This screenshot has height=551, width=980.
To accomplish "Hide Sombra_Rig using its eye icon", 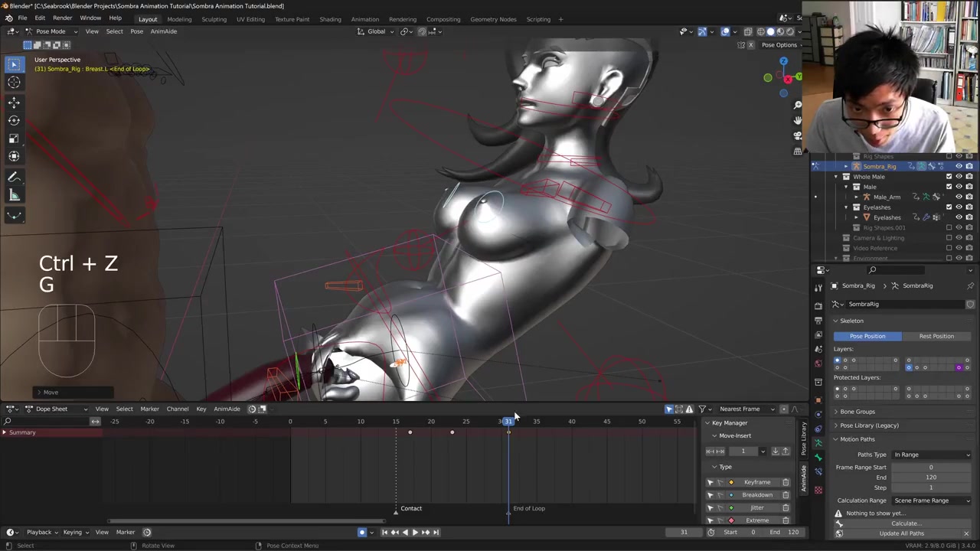I will coord(959,166).
